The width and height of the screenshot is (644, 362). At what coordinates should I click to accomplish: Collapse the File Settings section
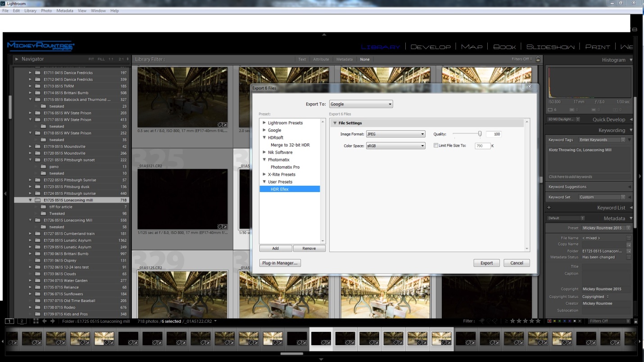point(335,123)
